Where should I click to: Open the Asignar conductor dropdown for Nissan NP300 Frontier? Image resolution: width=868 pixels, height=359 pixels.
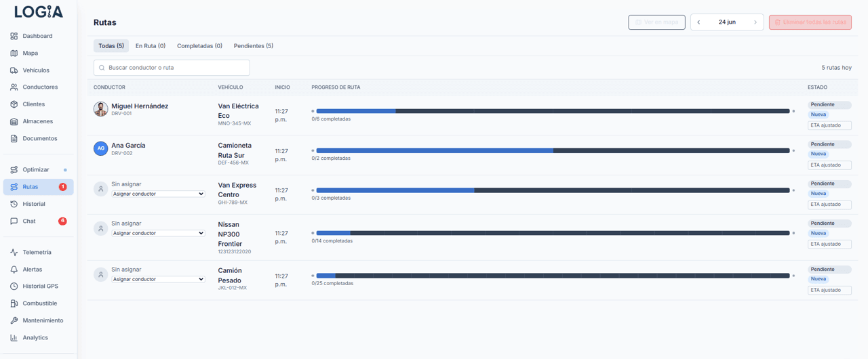click(158, 233)
